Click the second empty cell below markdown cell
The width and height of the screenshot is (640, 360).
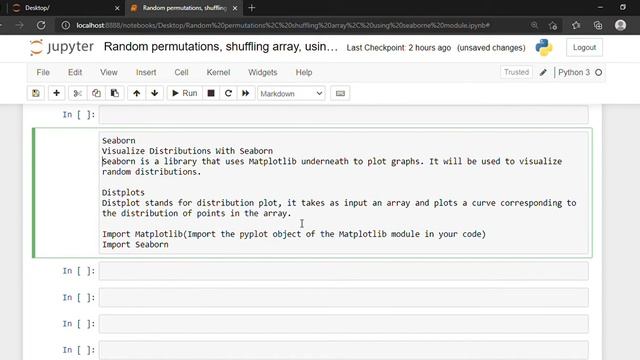tap(344, 298)
